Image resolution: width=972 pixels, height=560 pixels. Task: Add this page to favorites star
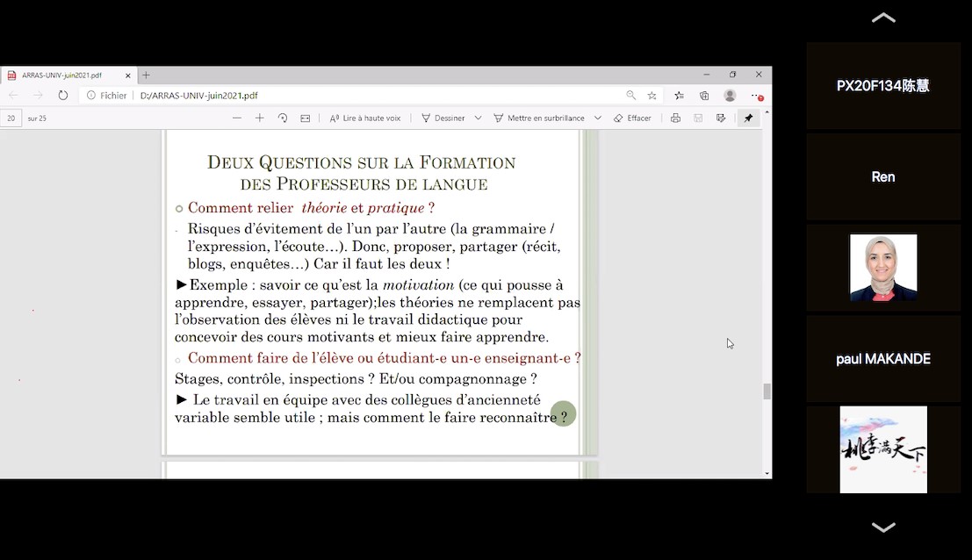pyautogui.click(x=652, y=96)
